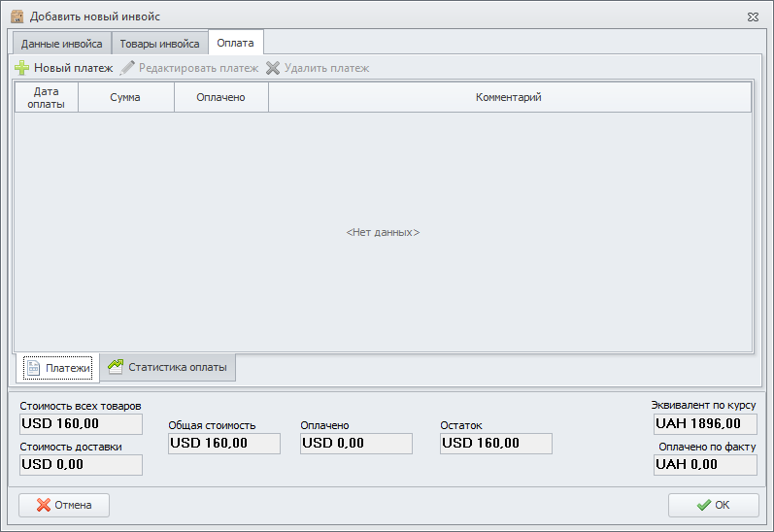774x532 pixels.
Task: Click the Платежи tab document icon
Action: coord(33,368)
